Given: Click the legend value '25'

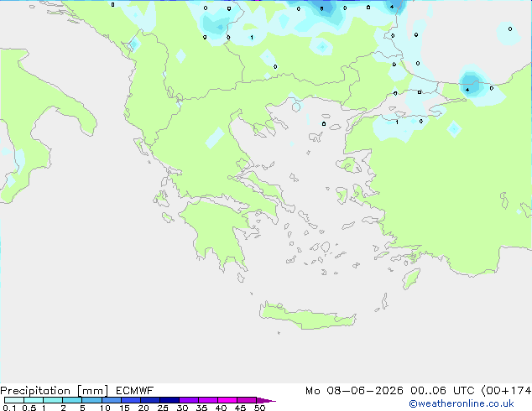Looking at the screenshot, I should [163, 408].
